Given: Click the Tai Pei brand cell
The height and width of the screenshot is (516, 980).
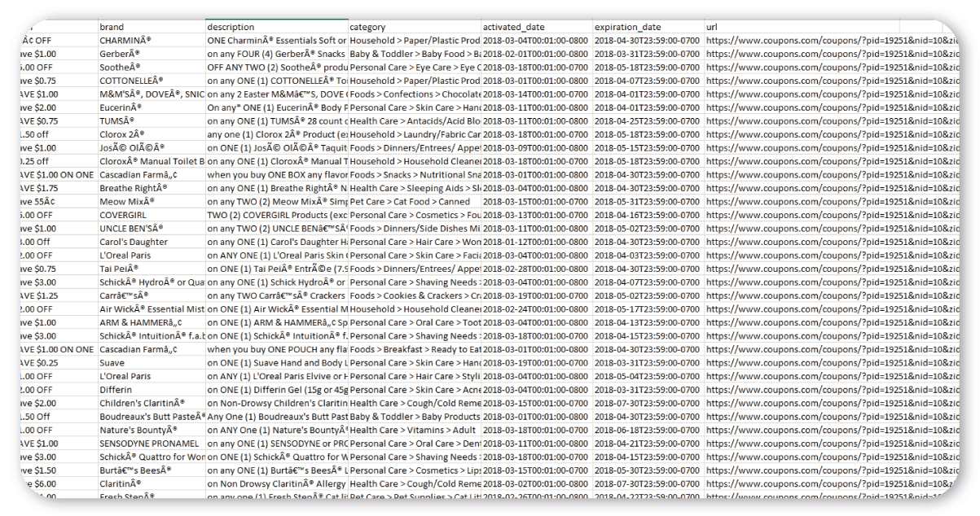Looking at the screenshot, I should [x=152, y=269].
